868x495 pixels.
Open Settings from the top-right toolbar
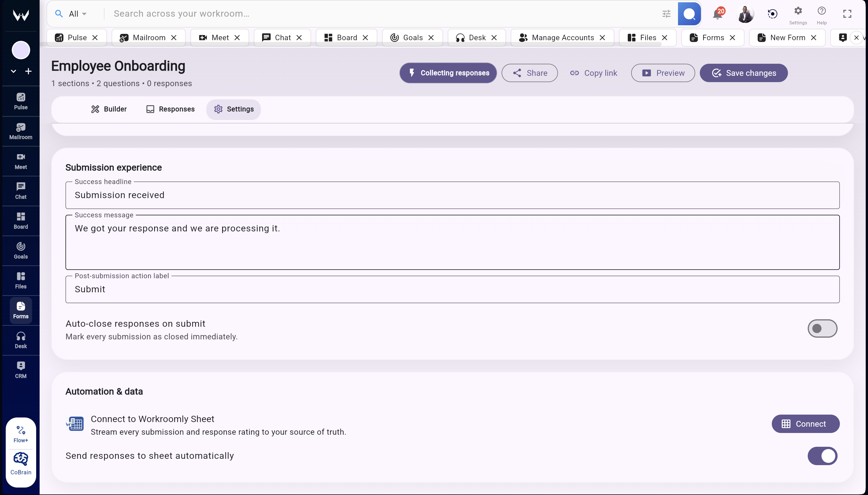[x=797, y=13]
